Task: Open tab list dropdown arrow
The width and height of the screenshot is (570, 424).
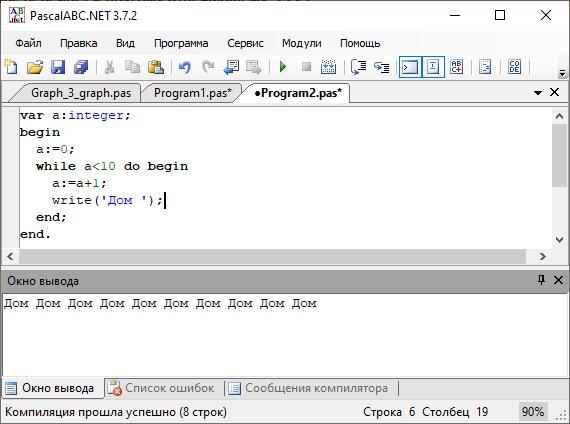Action: pyautogui.click(x=538, y=93)
